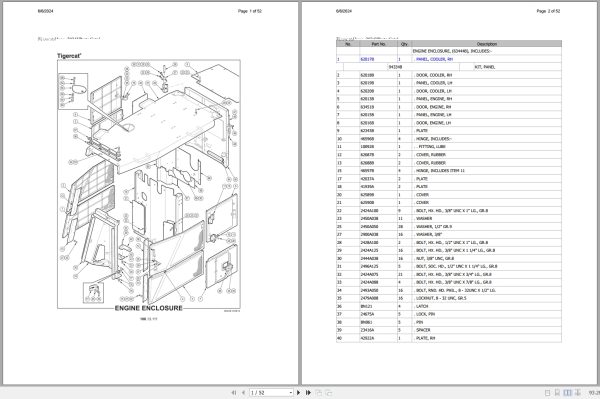Switch to single page continuous layout
The width and height of the screenshot is (600, 399).
557,392
